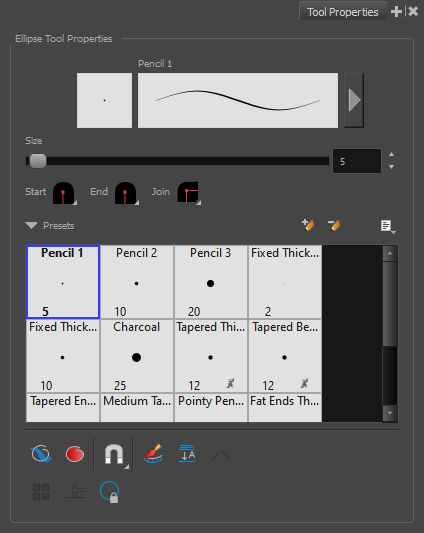Select the Pencil 3 preset

pyautogui.click(x=211, y=282)
